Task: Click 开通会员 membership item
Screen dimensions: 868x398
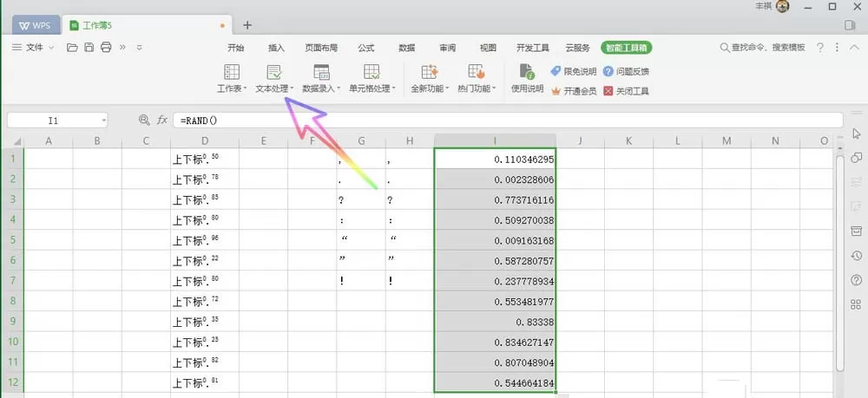Action: pyautogui.click(x=573, y=91)
